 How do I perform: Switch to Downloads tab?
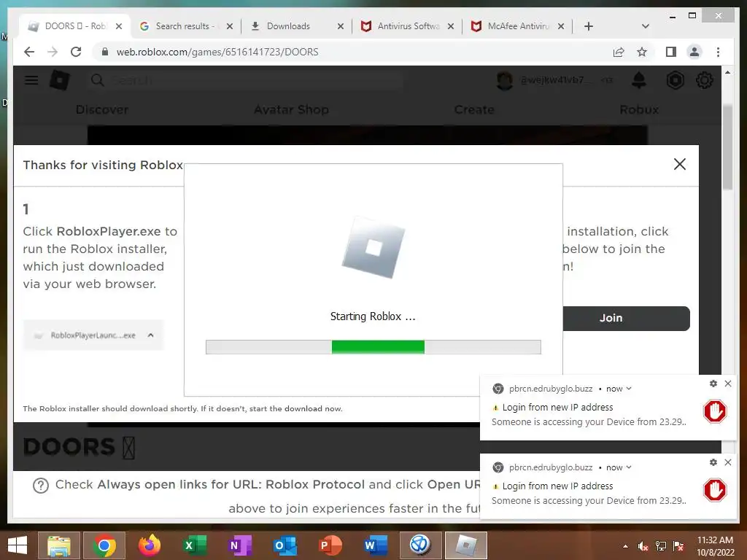click(297, 26)
